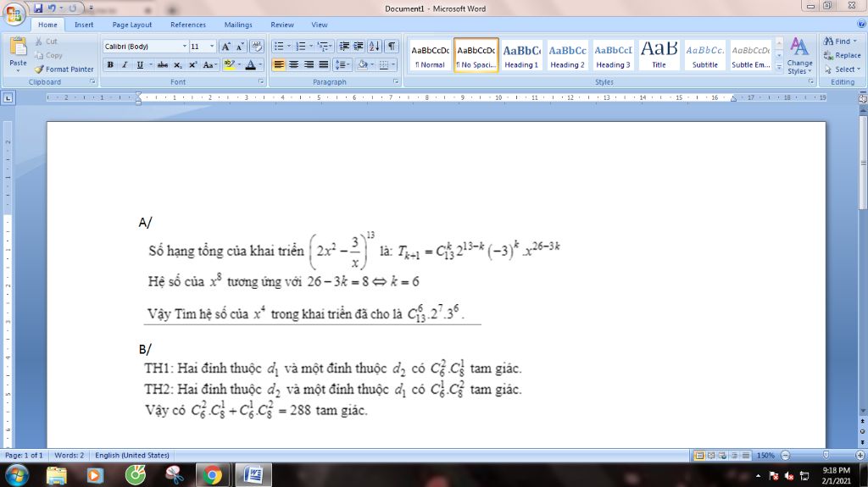Toggle bold formatting
The image size is (868, 487).
pos(110,64)
